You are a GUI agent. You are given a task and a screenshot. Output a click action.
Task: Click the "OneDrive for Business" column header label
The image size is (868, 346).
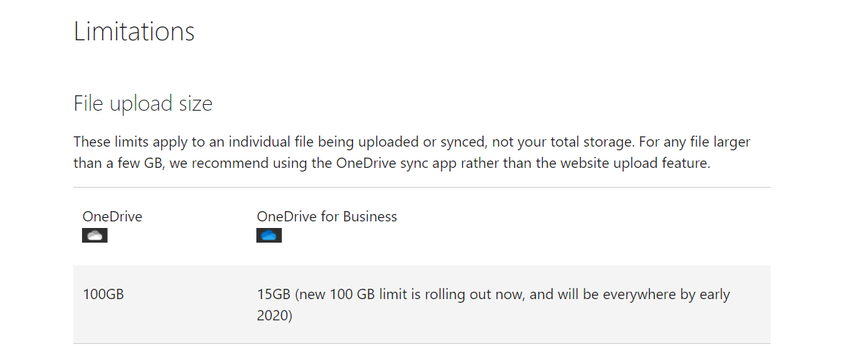(327, 216)
